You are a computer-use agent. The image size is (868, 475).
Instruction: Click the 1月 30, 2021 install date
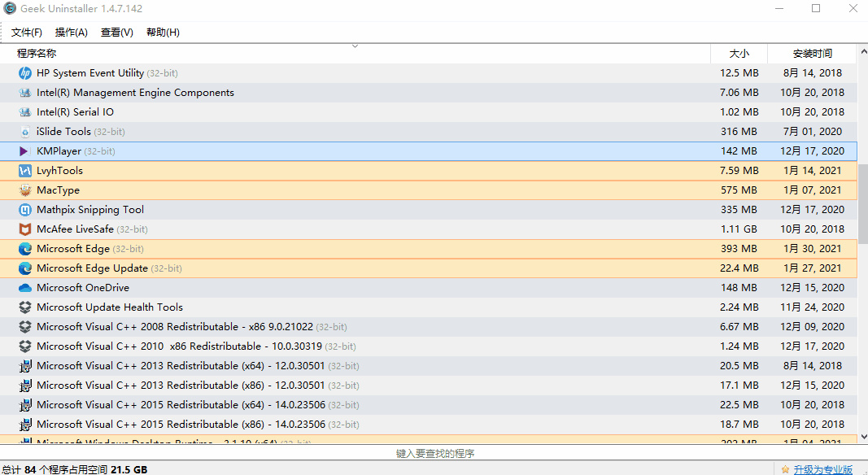tap(812, 249)
